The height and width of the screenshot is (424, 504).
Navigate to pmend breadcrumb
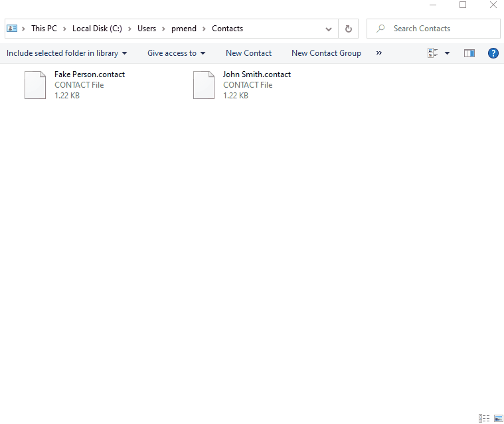pyautogui.click(x=183, y=29)
